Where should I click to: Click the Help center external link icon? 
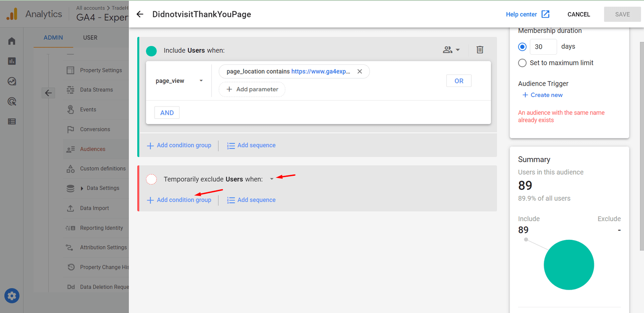(x=545, y=14)
